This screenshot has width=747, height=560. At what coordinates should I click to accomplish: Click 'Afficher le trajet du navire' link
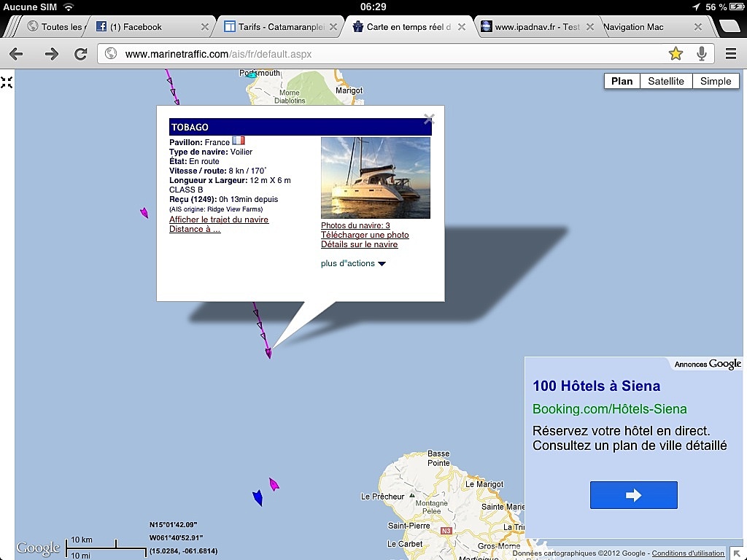[219, 219]
